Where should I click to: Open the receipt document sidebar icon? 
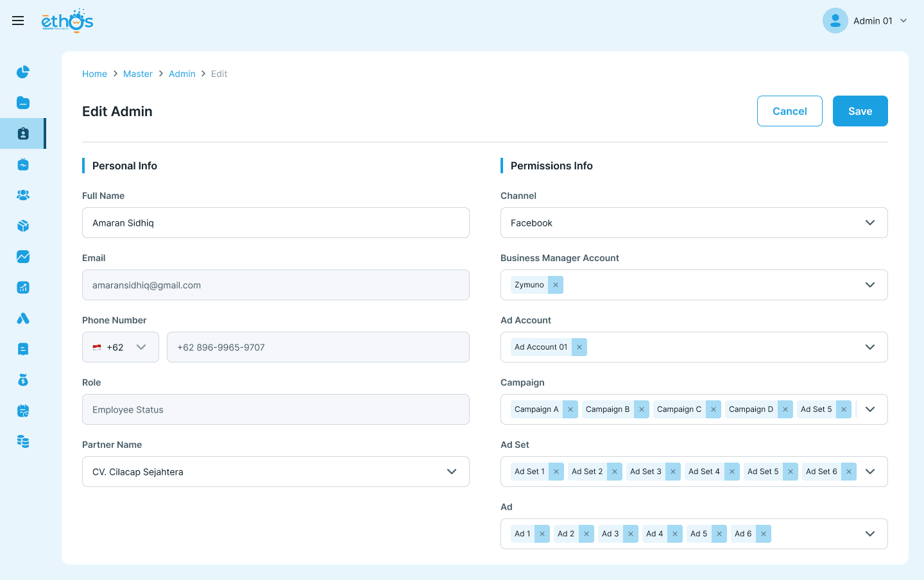point(23,349)
